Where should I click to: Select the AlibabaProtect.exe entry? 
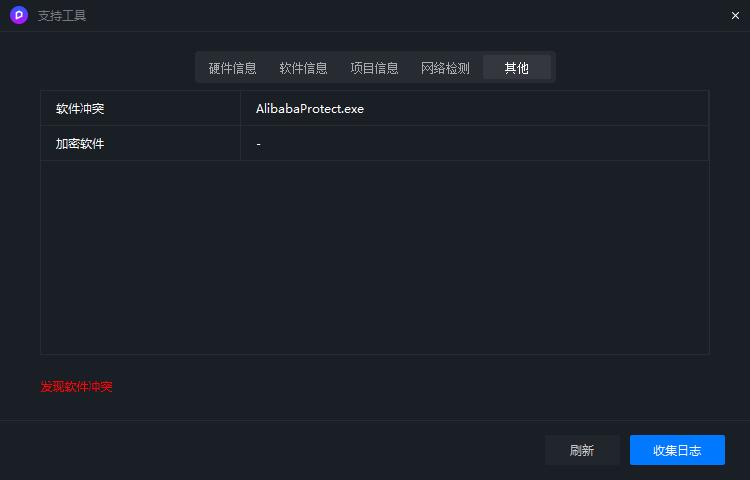coord(309,109)
